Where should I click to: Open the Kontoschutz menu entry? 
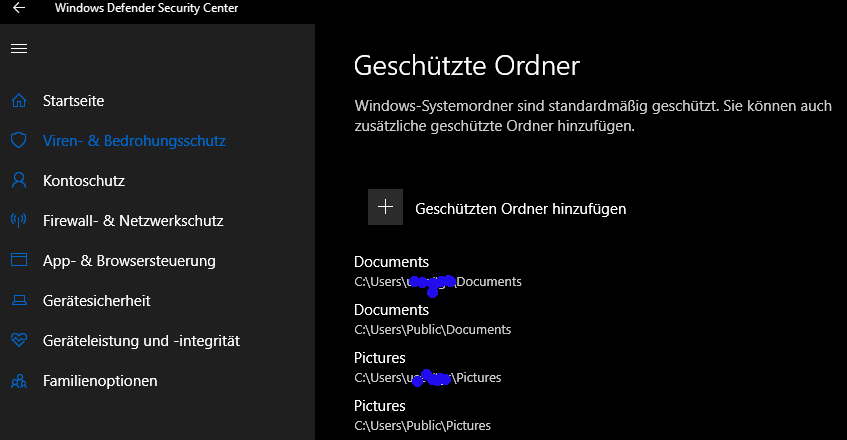pyautogui.click(x=83, y=181)
